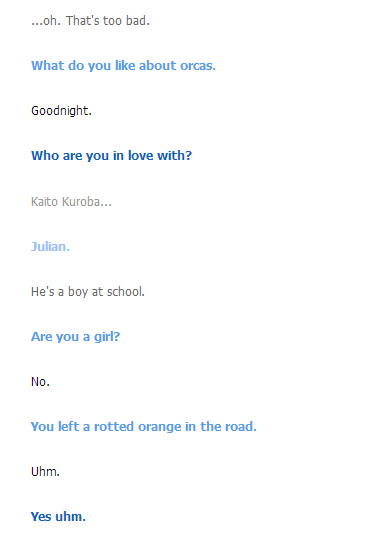367x542 pixels.
Task: Click the bold blue 'Yes uhm.' line
Action: (x=58, y=517)
